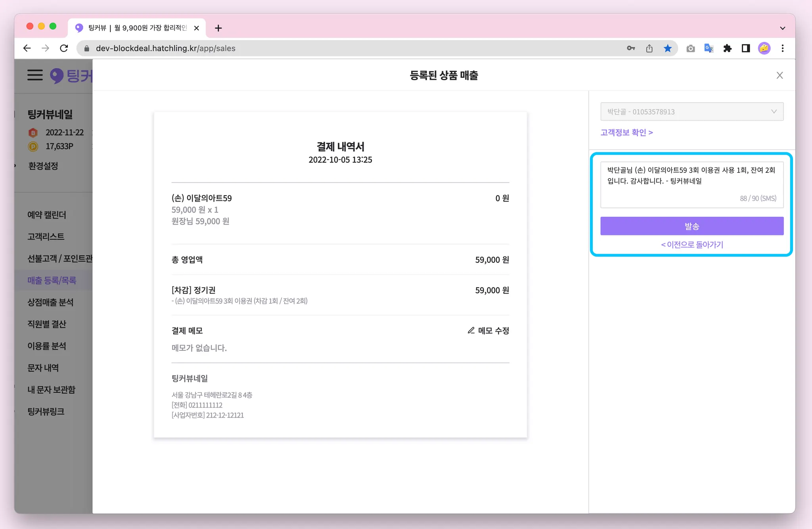812x529 pixels.
Task: Click the password key icon in the address bar
Action: 631,48
